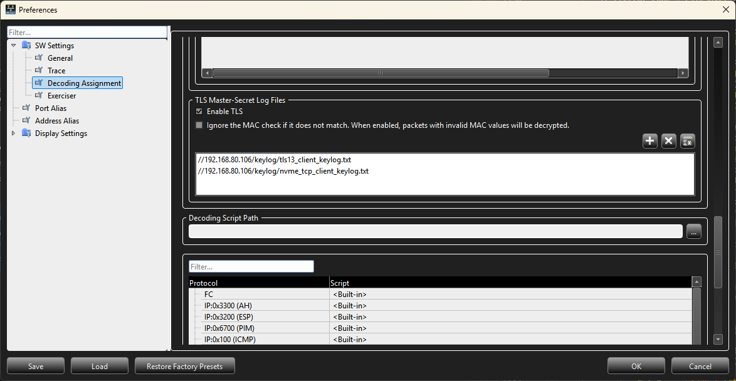Viewport: 736px width, 381px height.
Task: Click the main panel vertical scroll down arrow
Action: coord(718,338)
